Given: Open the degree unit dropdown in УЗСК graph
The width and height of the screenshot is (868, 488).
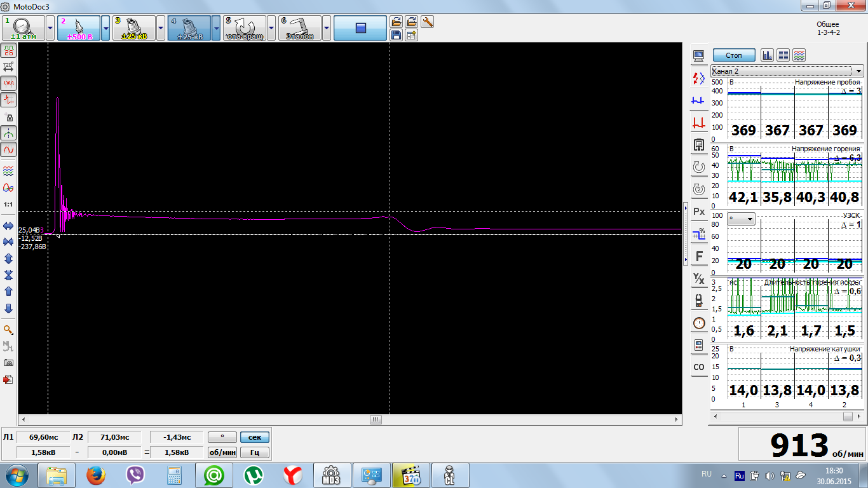Looking at the screenshot, I should pos(742,219).
